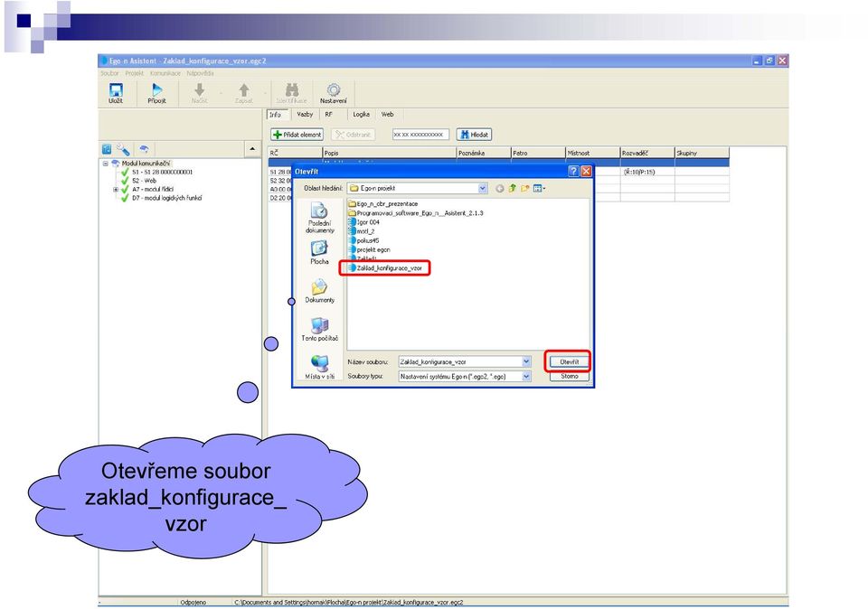Image resolution: width=868 pixels, height=609 pixels.
Task: Switch to the Web tab
Action: [x=387, y=115]
